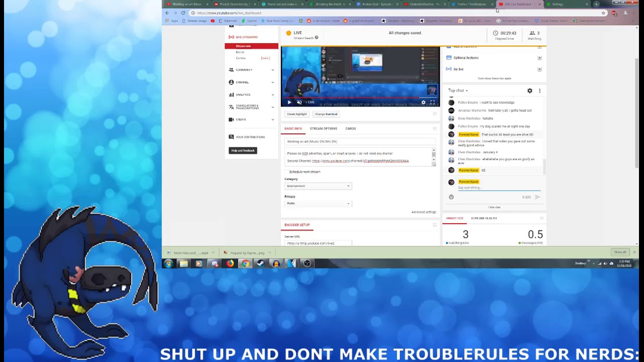Image resolution: width=644 pixels, height=362 pixels.
Task: Open Steam from the taskbar
Action: (x=261, y=263)
